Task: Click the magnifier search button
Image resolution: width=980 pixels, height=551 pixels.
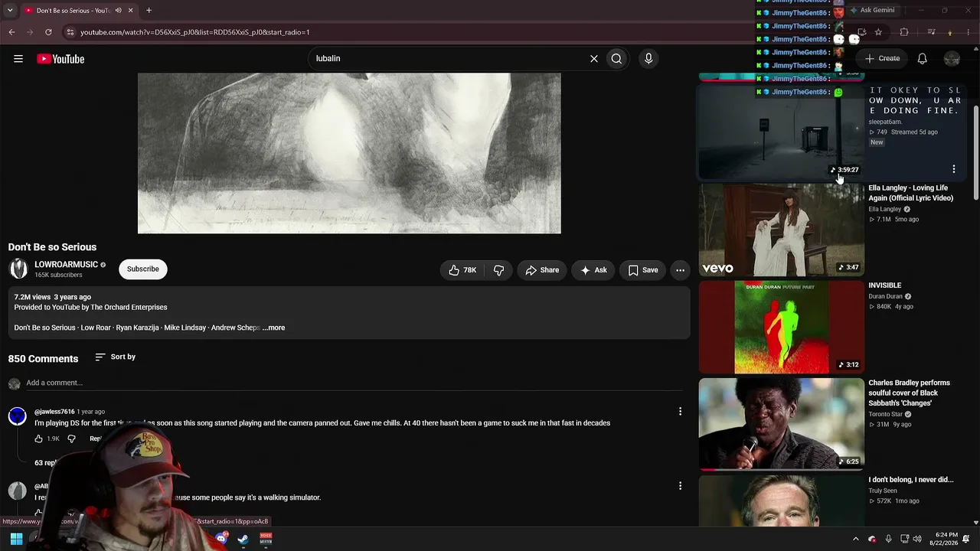Action: pyautogui.click(x=616, y=58)
